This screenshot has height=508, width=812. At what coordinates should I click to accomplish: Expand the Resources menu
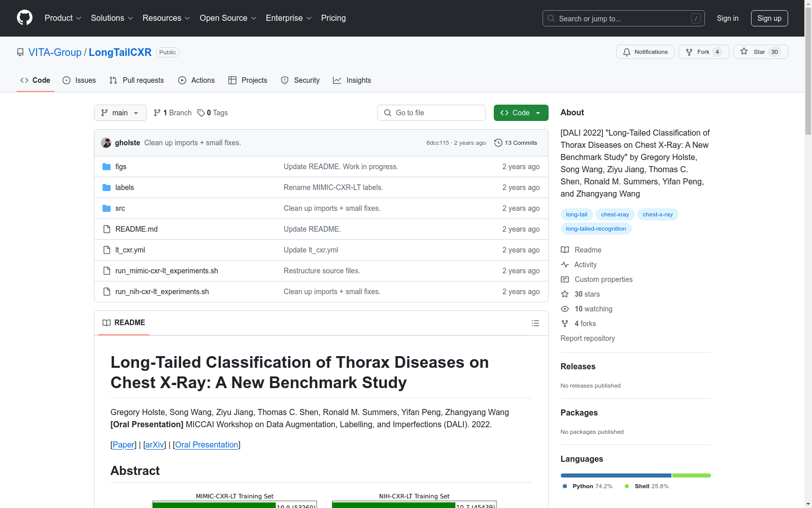[x=166, y=18]
